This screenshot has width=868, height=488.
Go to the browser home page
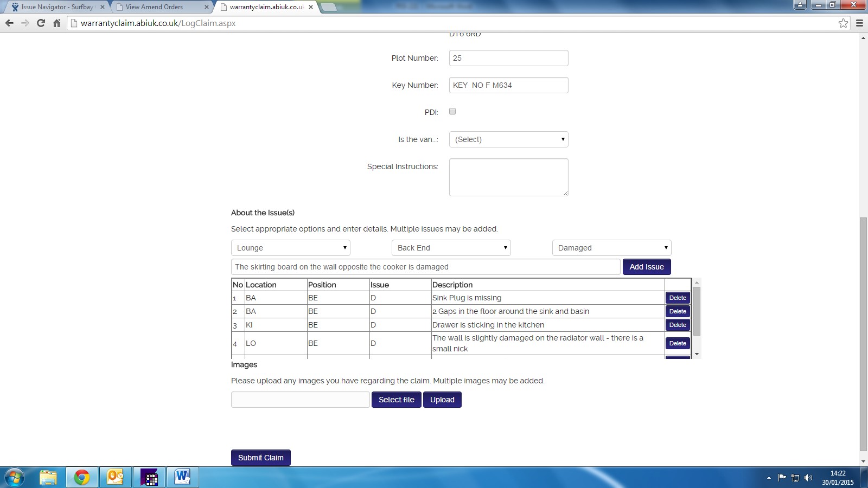56,23
